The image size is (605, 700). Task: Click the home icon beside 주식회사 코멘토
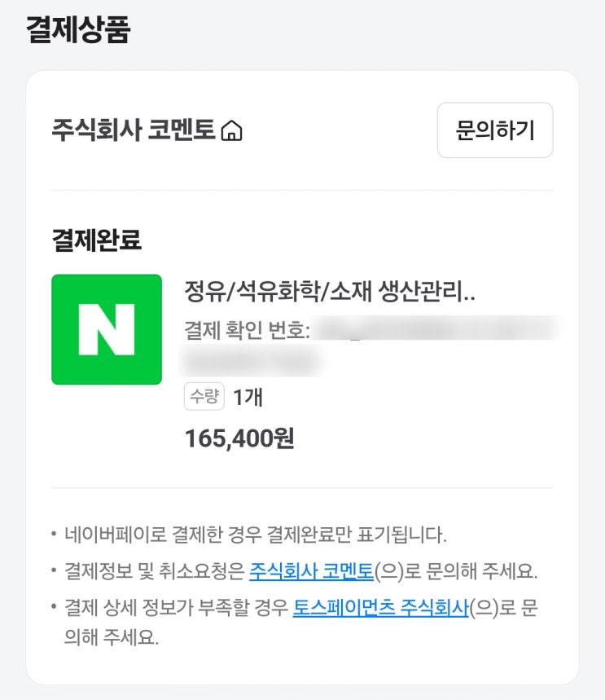pos(232,130)
